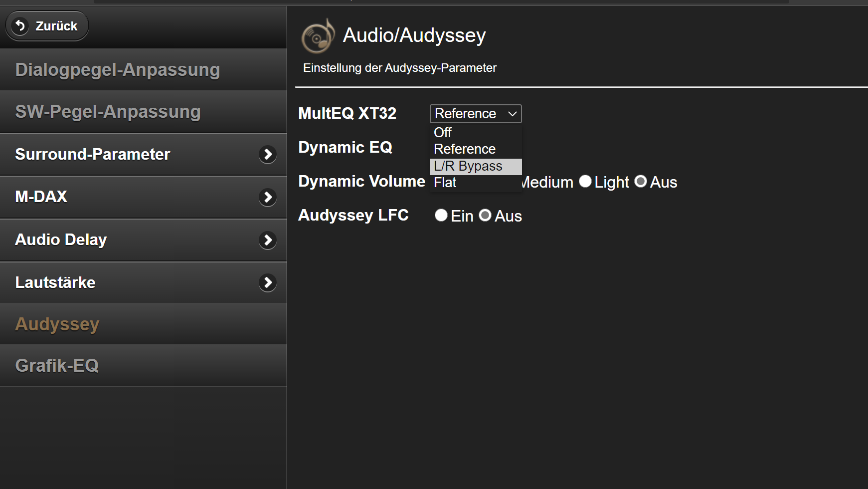Turn Audyssey LFC Aus
The image size is (868, 489).
click(485, 215)
